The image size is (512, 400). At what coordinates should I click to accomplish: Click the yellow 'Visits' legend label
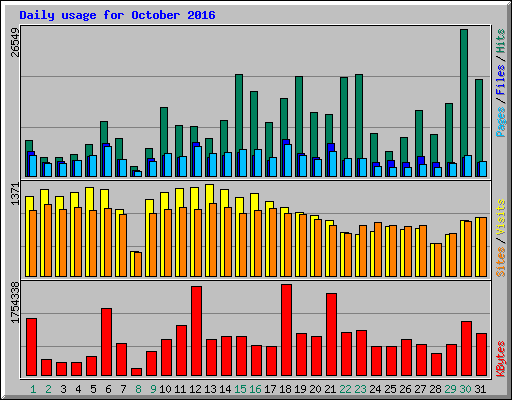(501, 217)
